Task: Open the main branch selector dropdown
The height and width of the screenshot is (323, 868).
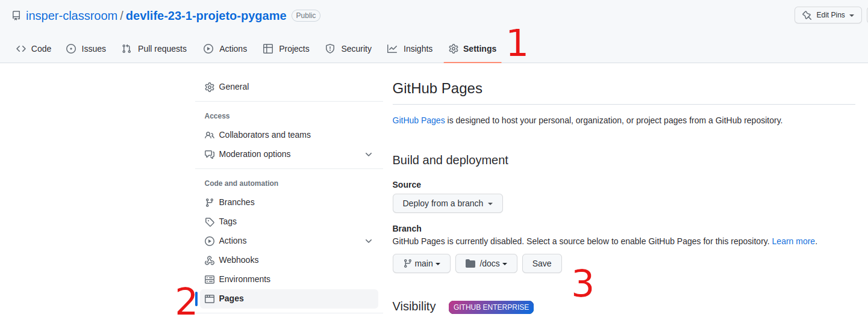Action: (422, 263)
